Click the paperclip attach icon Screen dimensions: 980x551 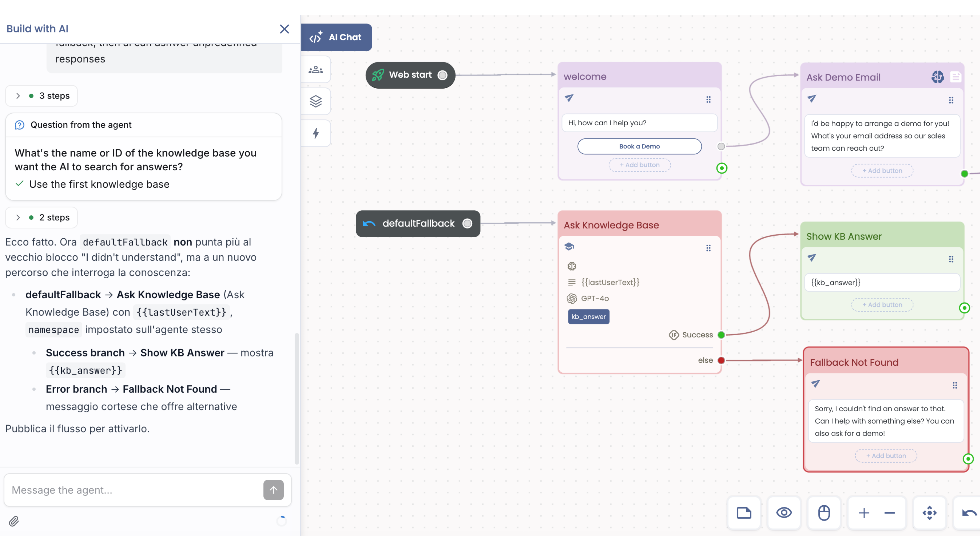14,521
